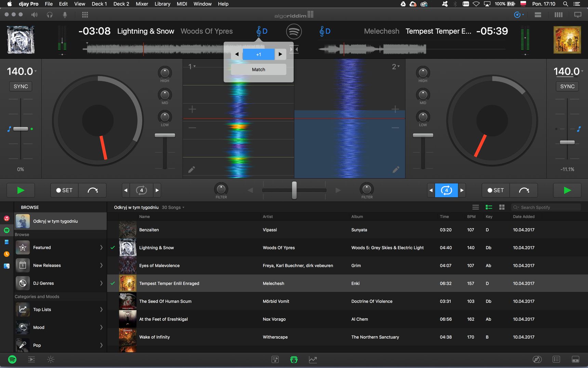Image resolution: width=588 pixels, height=368 pixels.
Task: Open the 30 Songs sort dropdown
Action: [173, 207]
